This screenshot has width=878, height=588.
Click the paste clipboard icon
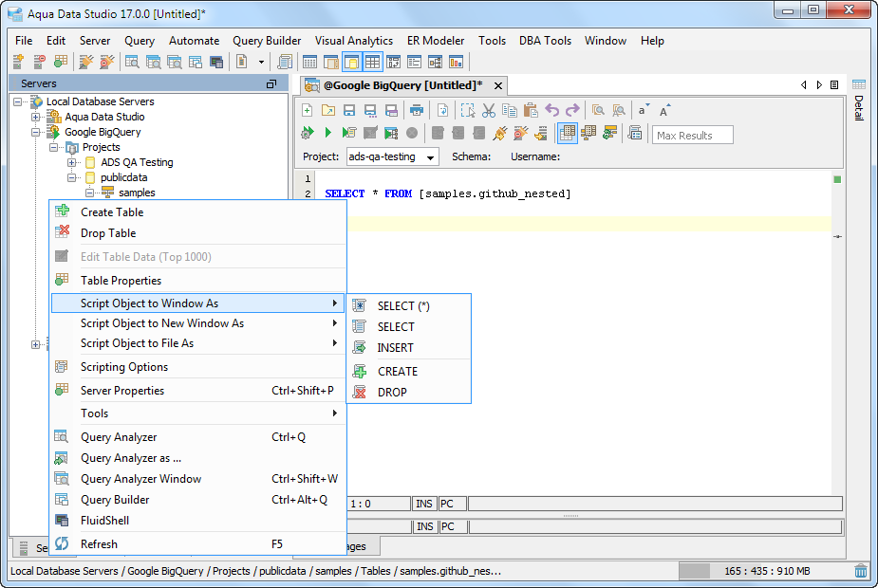pos(531,110)
